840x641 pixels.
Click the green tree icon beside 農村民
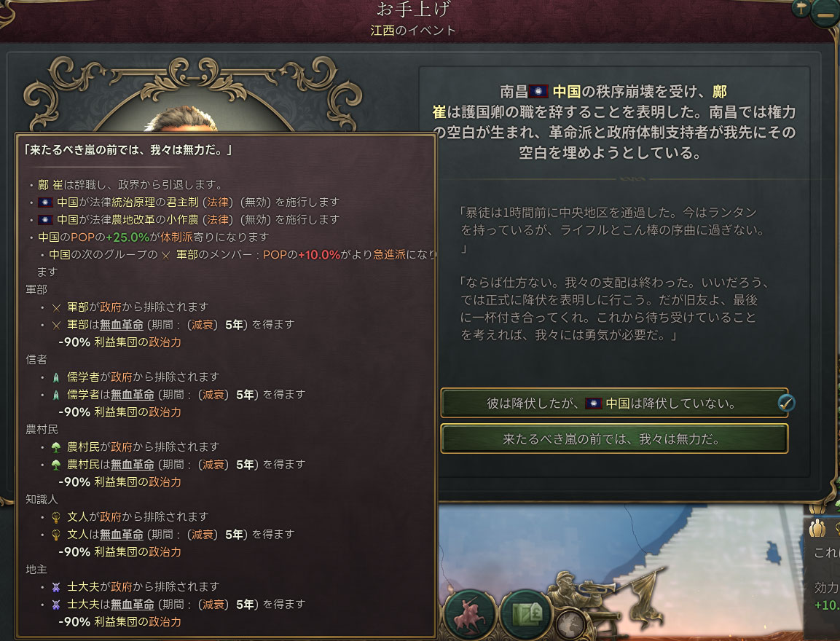(x=56, y=448)
